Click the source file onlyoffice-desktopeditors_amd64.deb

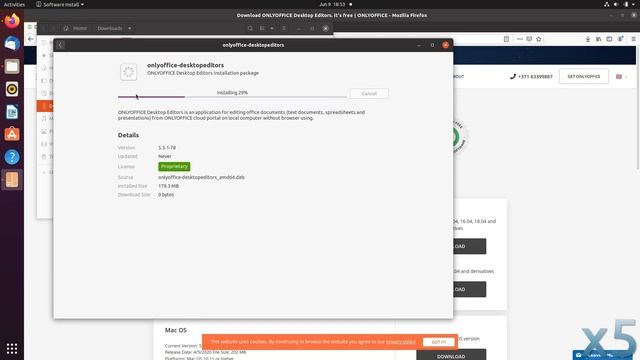pos(201,177)
